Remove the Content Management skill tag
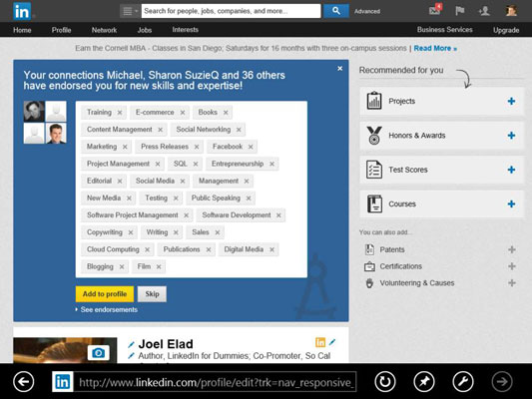The image size is (532, 399). pos(160,130)
